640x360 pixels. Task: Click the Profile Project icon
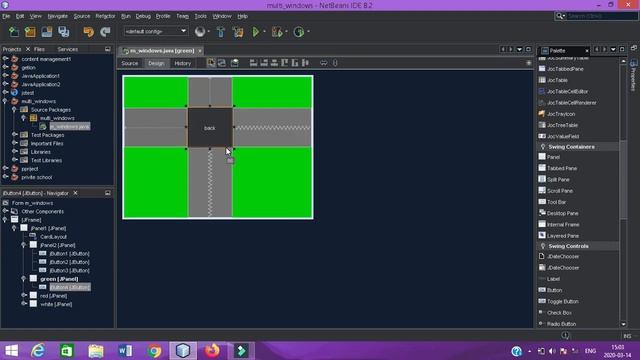(299, 32)
